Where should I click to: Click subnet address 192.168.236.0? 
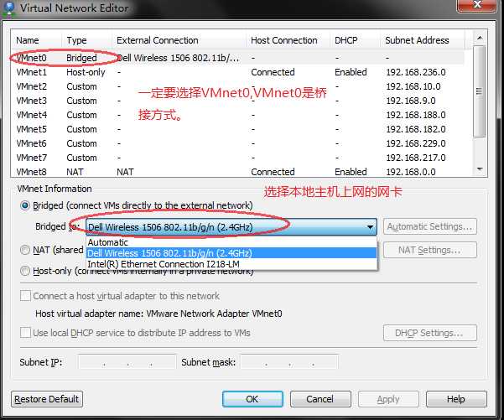click(x=416, y=72)
